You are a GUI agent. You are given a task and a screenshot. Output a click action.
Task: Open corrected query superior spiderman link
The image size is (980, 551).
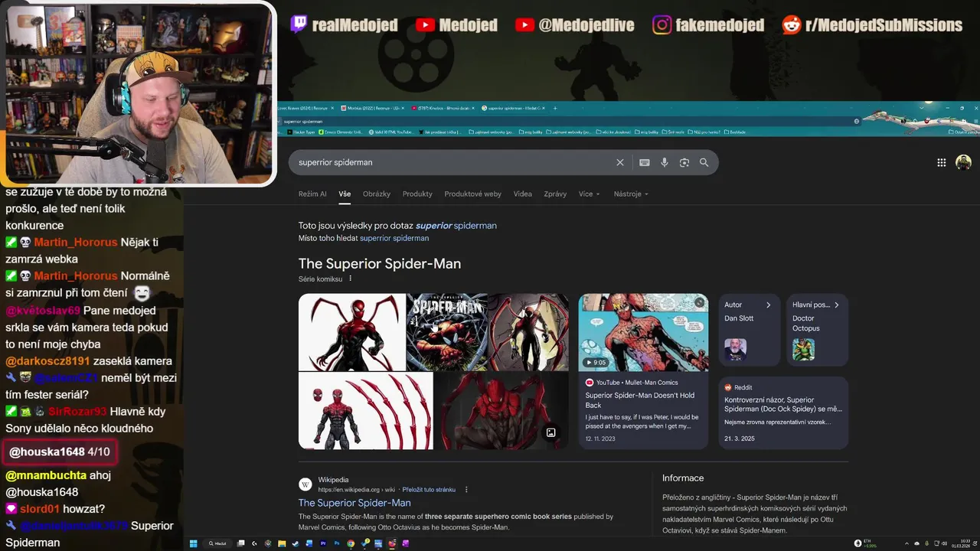(x=456, y=226)
